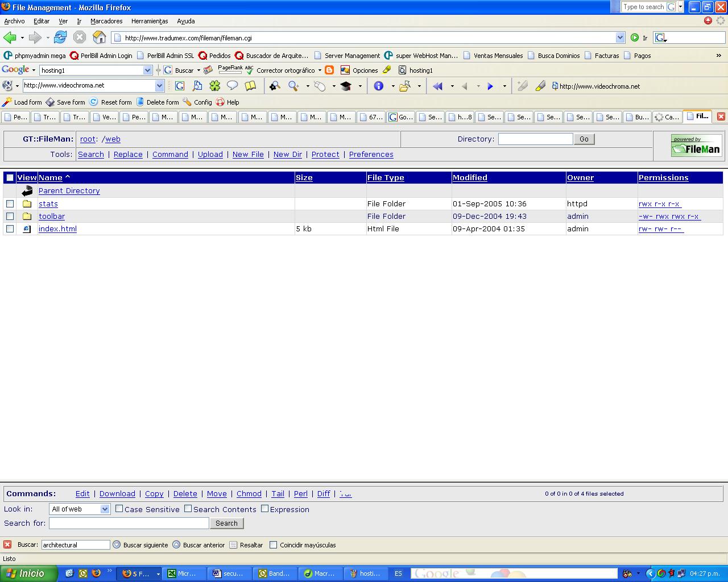Open the Archivo menu

[x=14, y=21]
